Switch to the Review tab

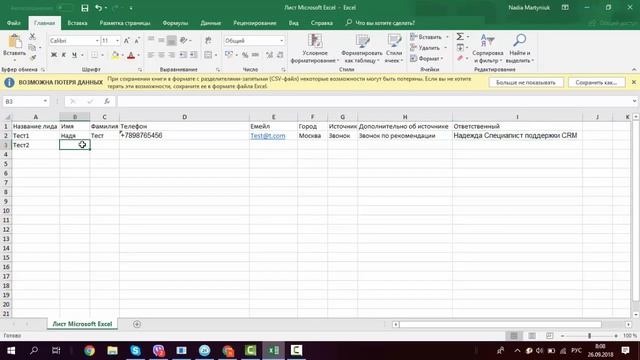[x=255, y=23]
